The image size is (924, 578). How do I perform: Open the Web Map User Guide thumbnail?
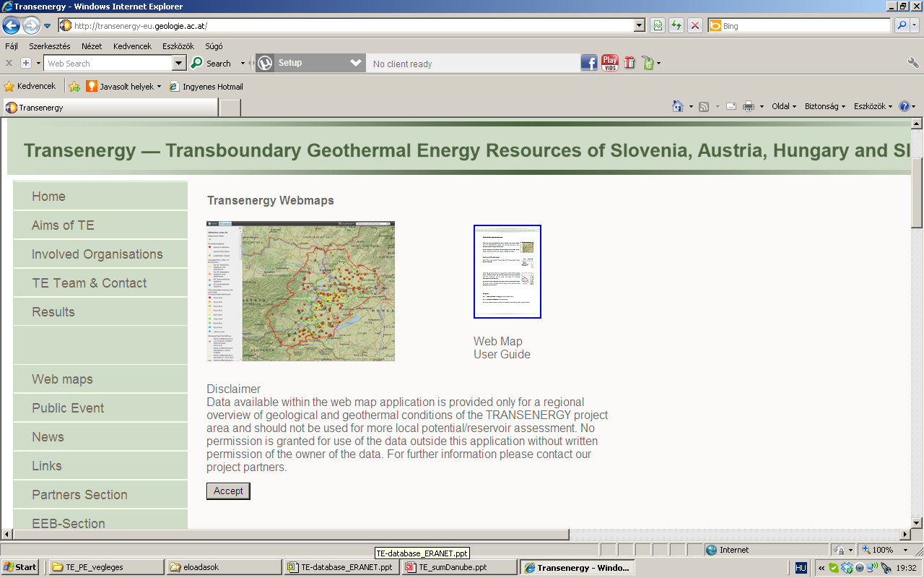(x=507, y=272)
